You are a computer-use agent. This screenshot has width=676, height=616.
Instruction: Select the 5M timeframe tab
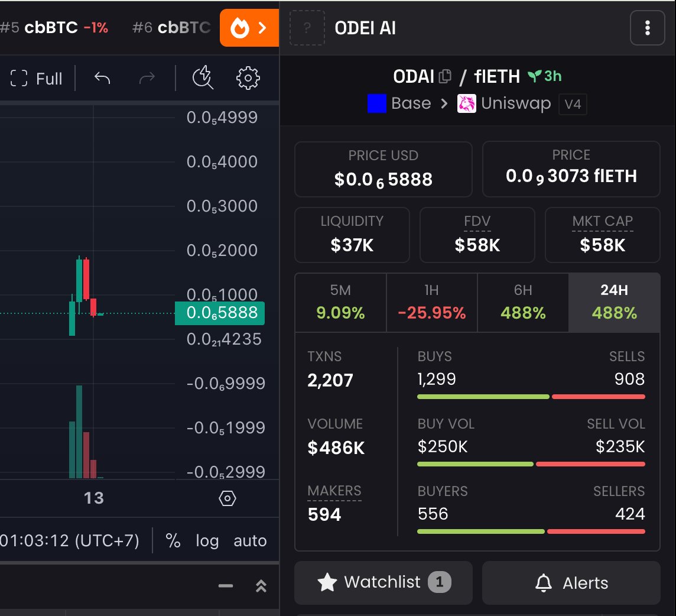(x=340, y=303)
